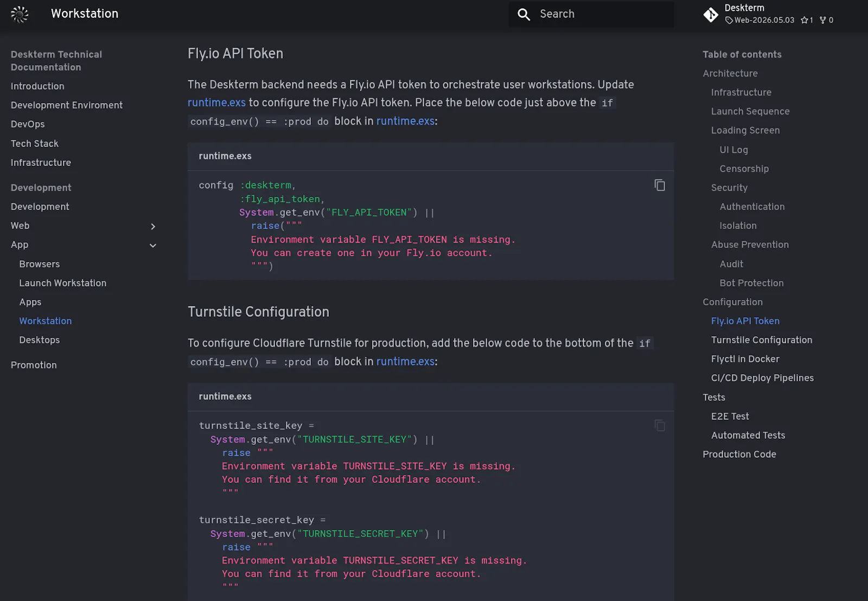
Task: Click the Turnstile Configuration heading
Action: (x=258, y=312)
